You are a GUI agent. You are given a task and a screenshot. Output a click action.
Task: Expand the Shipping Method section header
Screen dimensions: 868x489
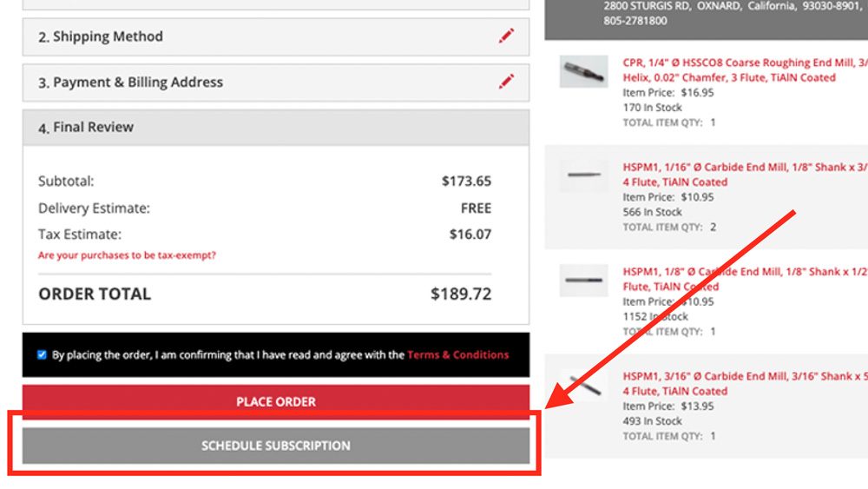pos(276,36)
